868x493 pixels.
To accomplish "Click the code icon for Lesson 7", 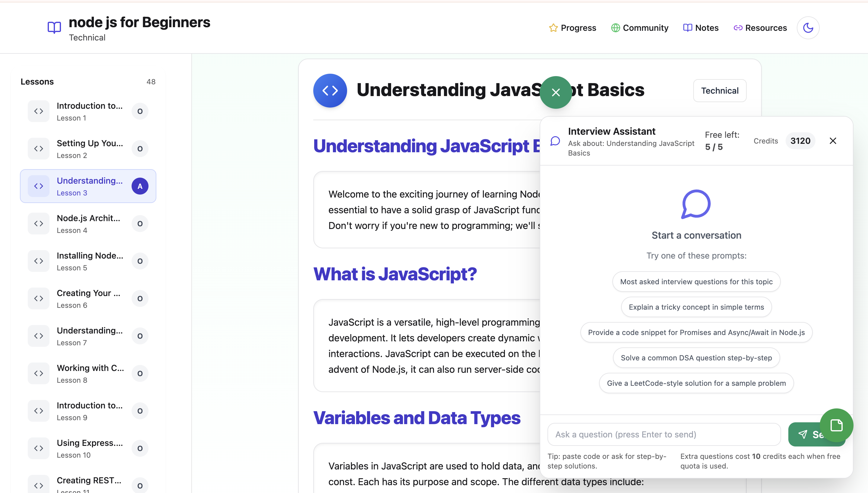I will 39,336.
